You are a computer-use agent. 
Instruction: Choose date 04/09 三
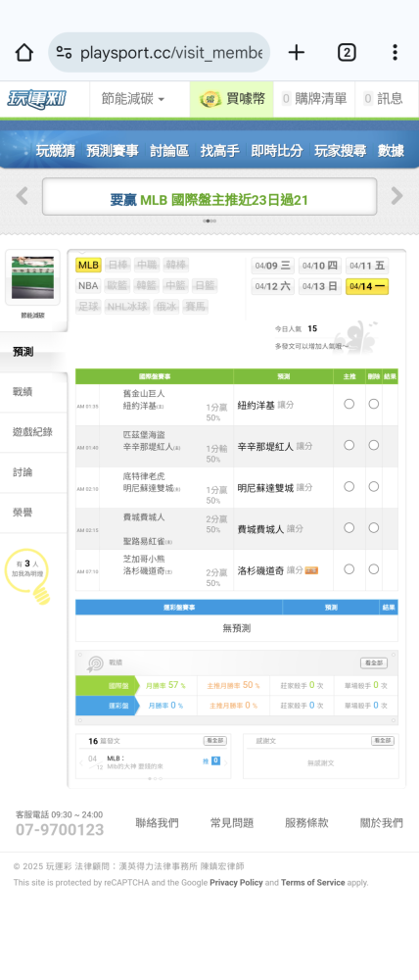(x=273, y=266)
